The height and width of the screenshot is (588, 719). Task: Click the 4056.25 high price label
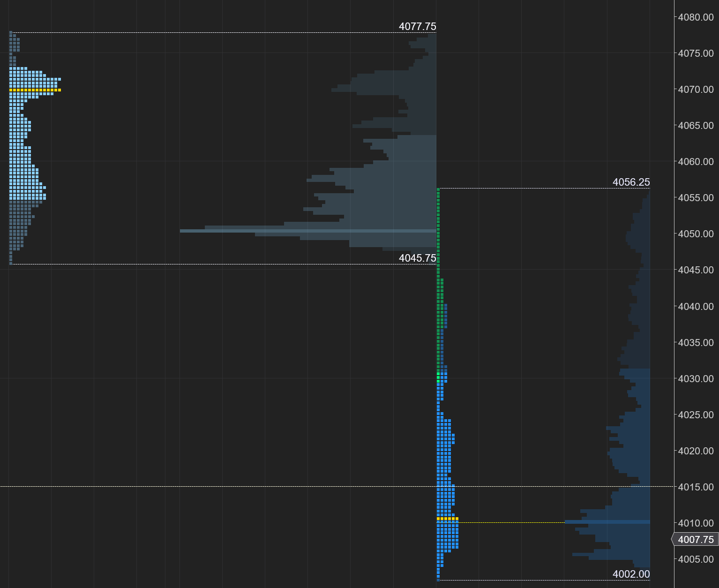[x=631, y=182]
